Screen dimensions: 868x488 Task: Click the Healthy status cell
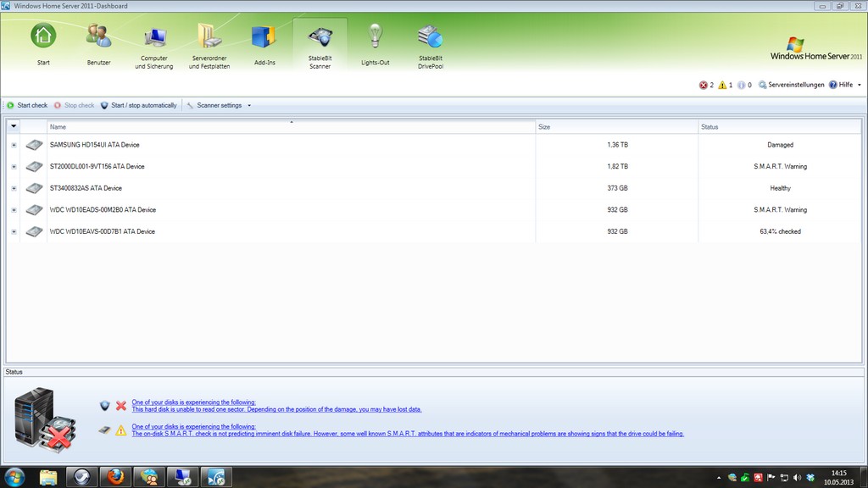click(780, 188)
